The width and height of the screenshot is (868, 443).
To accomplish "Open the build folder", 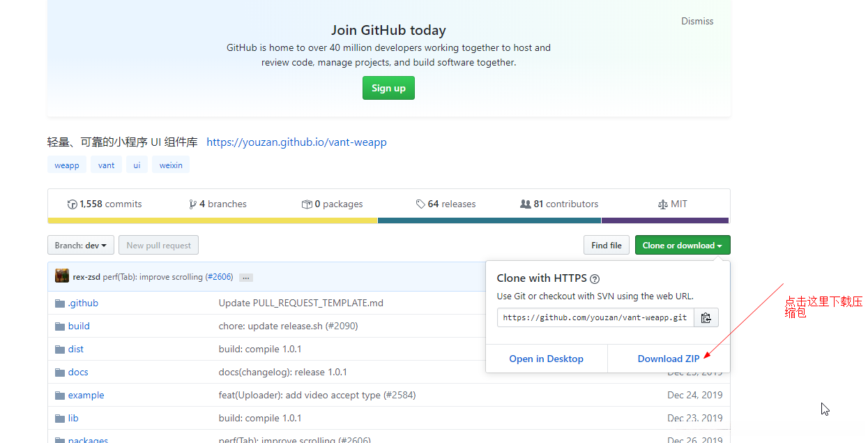I will 79,326.
